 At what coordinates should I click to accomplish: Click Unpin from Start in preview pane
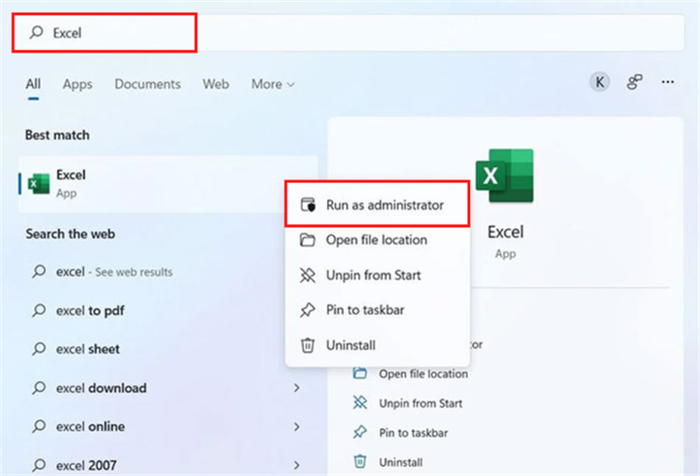pos(421,403)
